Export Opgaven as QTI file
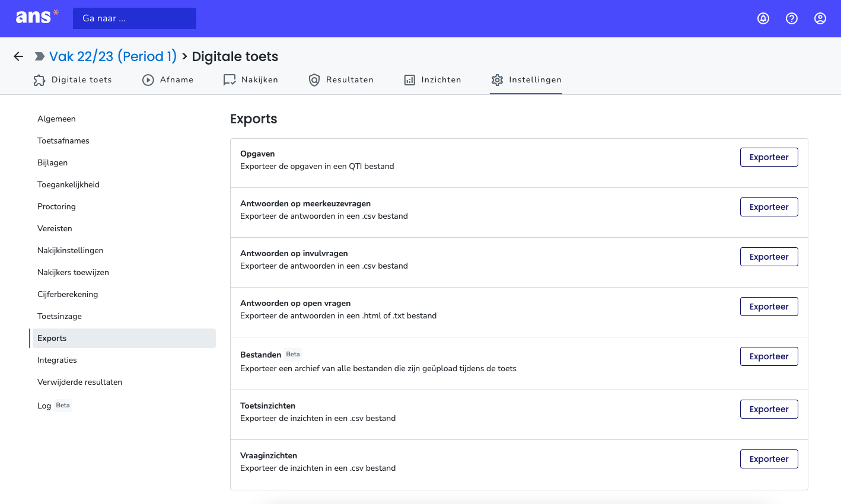Viewport: 841px width, 504px height. [769, 157]
